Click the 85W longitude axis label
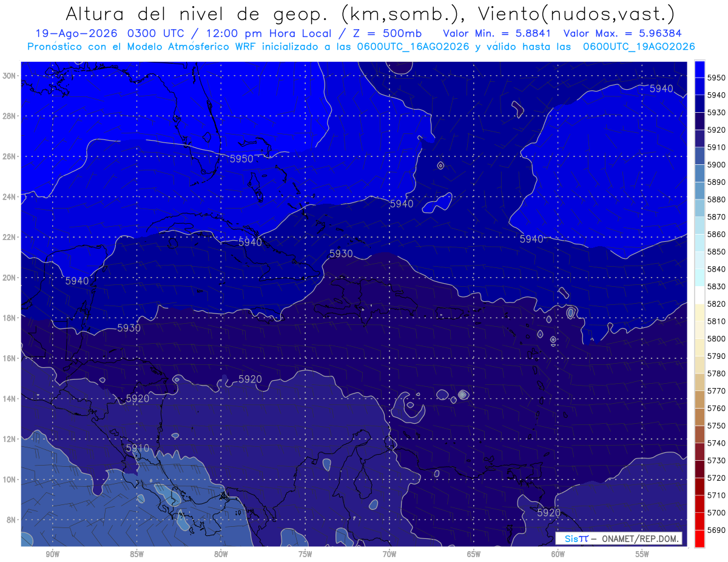 [137, 554]
